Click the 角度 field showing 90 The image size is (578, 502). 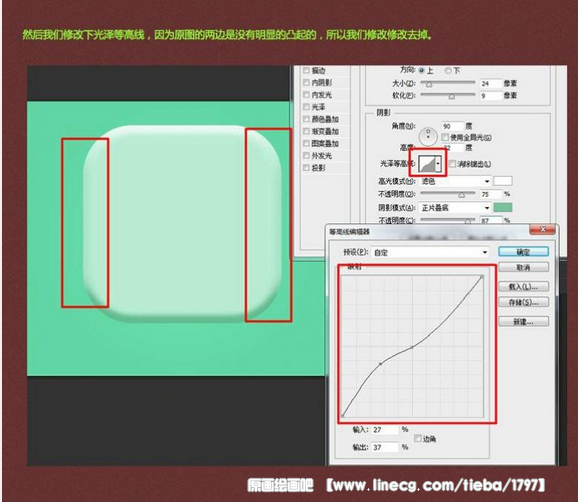point(452,126)
